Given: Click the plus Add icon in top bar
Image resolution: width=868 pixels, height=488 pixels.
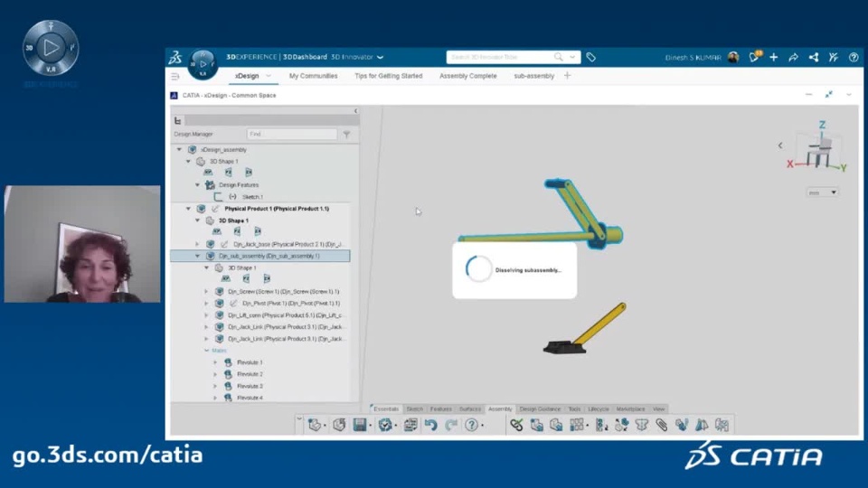Looking at the screenshot, I should click(x=773, y=57).
